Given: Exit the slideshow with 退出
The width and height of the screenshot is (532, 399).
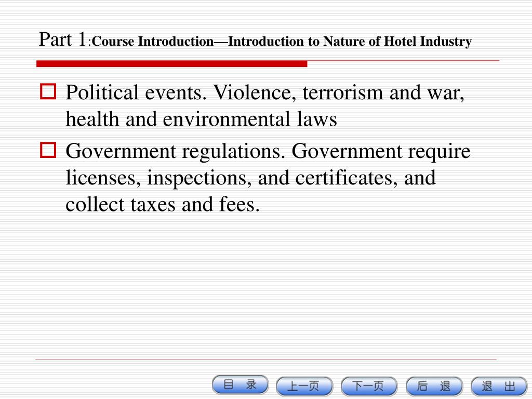Looking at the screenshot, I should tap(499, 387).
